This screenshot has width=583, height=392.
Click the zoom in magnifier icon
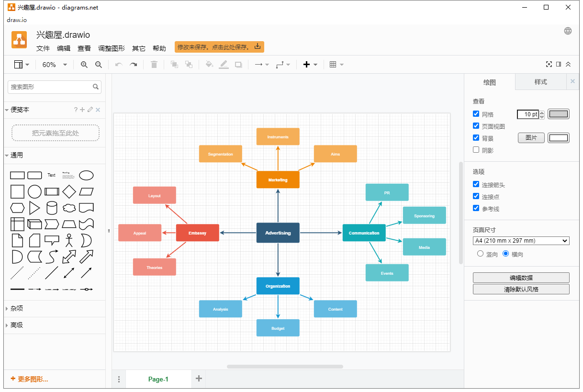click(84, 65)
